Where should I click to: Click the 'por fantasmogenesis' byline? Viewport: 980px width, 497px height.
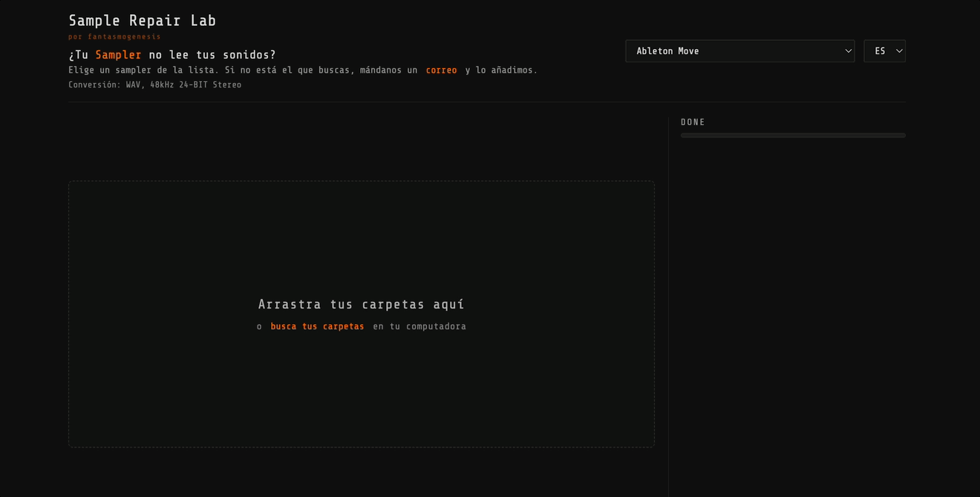[114, 36]
